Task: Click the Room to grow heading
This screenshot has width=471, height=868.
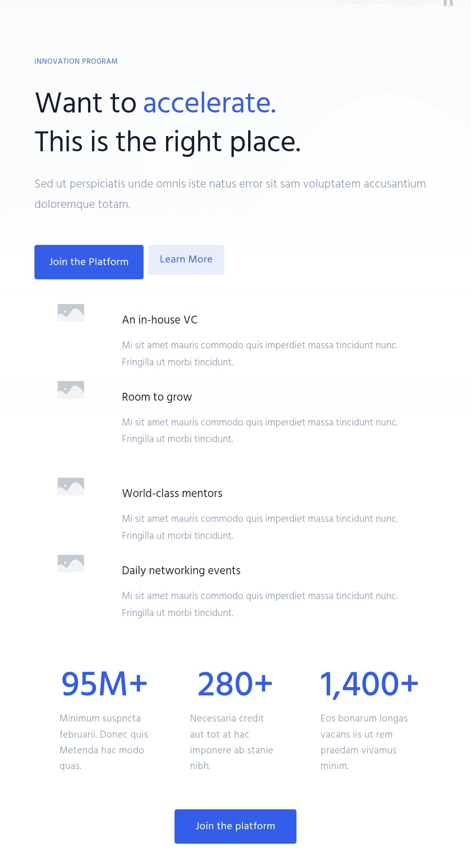Action: tap(157, 397)
